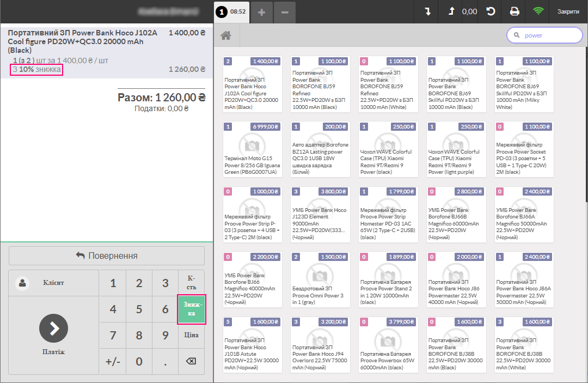Click the printer icon in top bar

point(514,11)
